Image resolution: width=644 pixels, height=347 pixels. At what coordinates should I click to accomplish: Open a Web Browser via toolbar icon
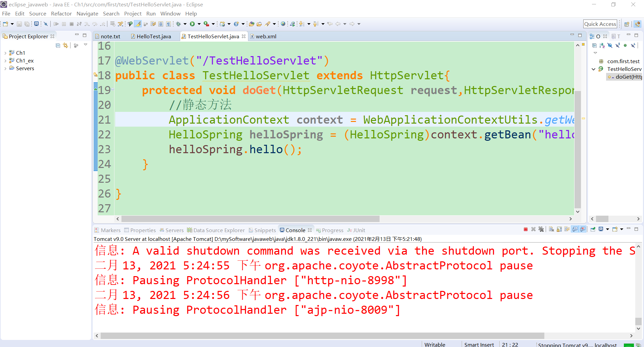[x=283, y=24]
